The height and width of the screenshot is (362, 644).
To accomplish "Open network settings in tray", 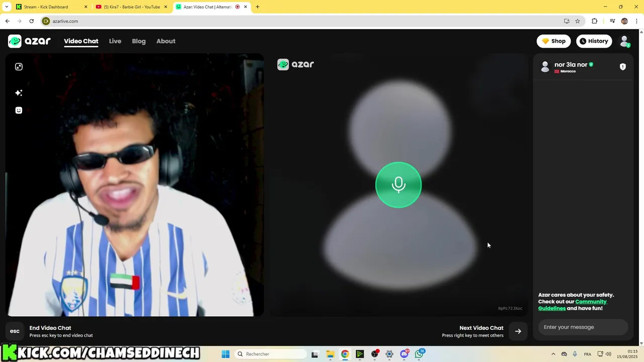I will pyautogui.click(x=600, y=354).
